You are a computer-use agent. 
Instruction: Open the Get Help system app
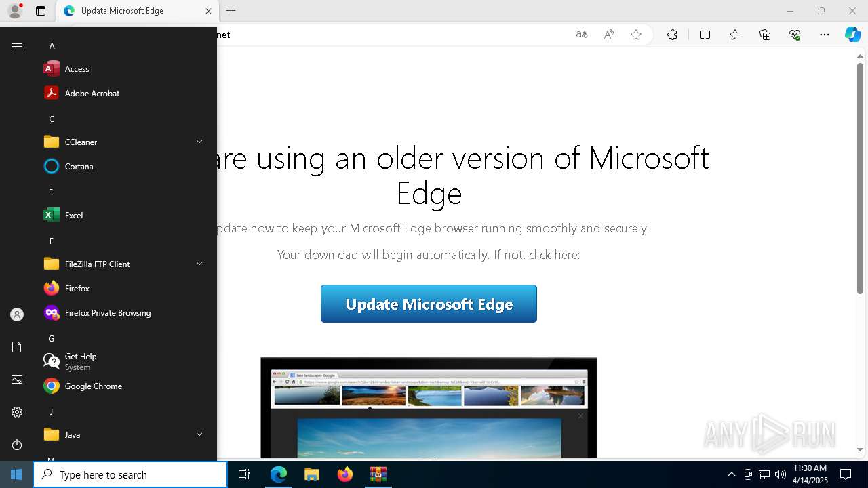(x=126, y=361)
